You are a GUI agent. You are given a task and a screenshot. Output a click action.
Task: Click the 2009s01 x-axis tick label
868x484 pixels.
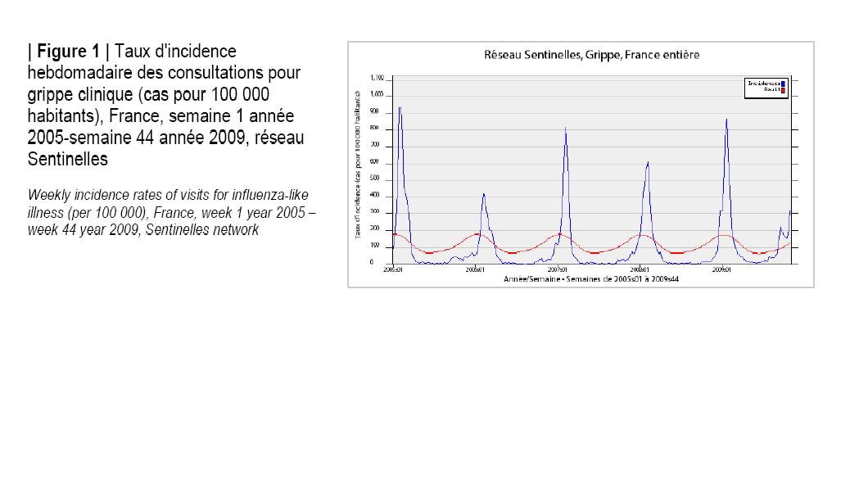click(722, 269)
